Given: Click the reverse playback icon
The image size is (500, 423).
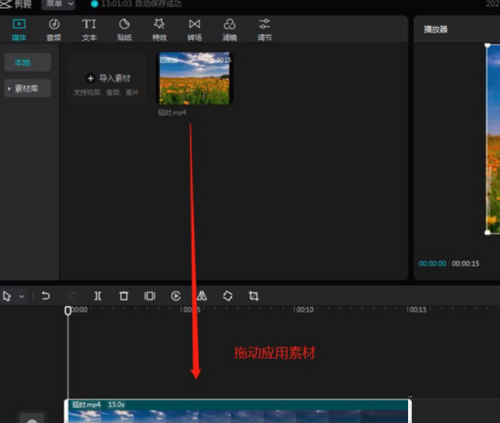Looking at the screenshot, I should tap(176, 296).
